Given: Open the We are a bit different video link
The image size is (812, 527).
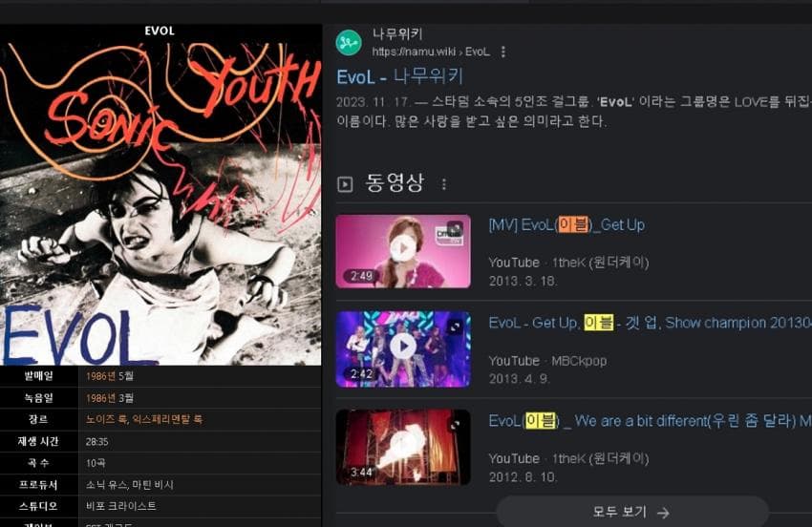Looking at the screenshot, I should tap(650, 421).
